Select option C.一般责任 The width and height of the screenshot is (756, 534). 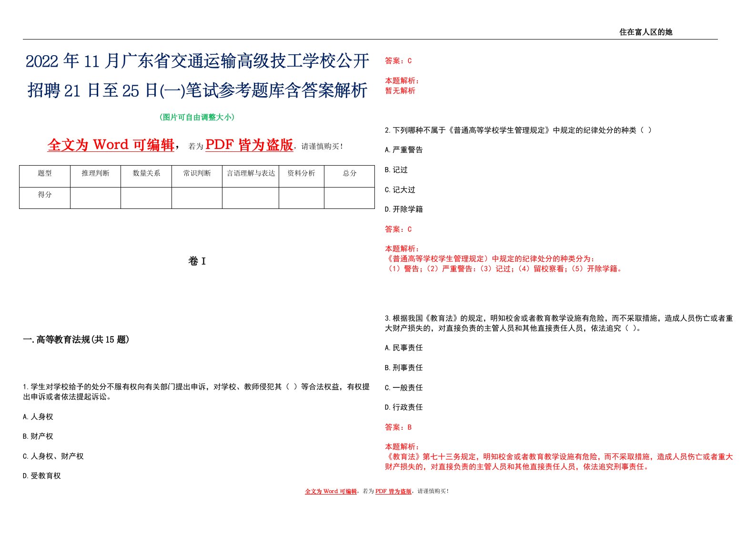pos(404,387)
